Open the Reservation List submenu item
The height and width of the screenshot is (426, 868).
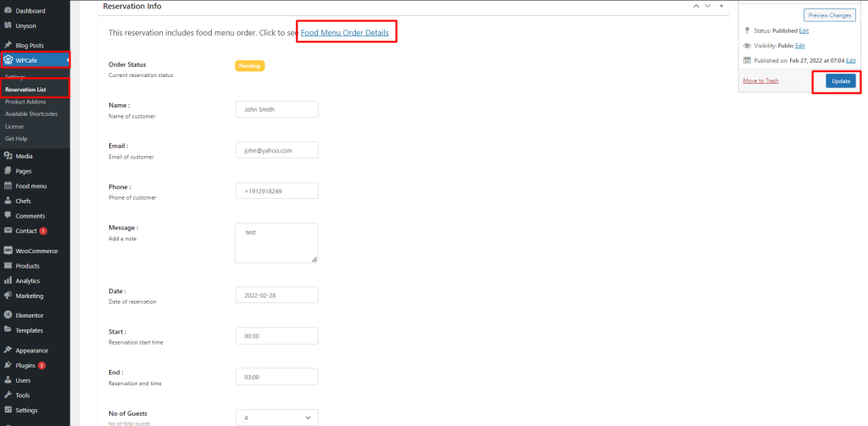25,89
